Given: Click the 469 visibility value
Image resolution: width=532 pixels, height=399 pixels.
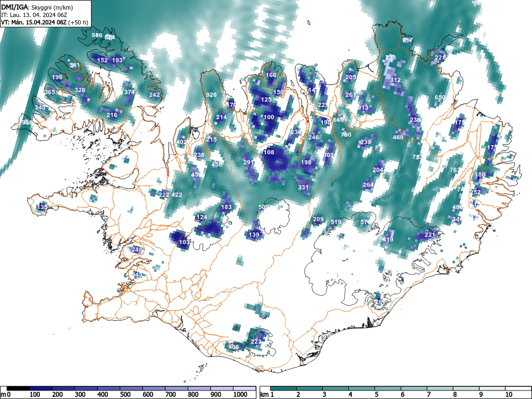Looking at the screenshot, I should pos(398,137).
